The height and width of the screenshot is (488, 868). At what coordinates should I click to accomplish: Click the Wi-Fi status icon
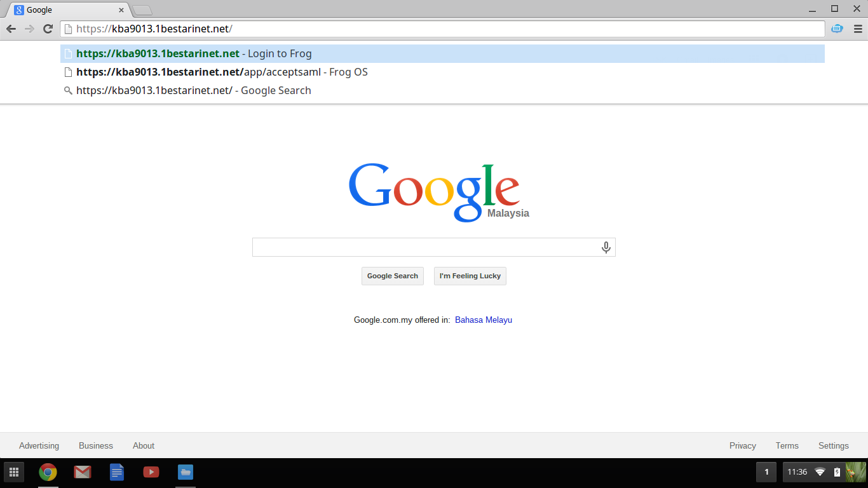820,472
